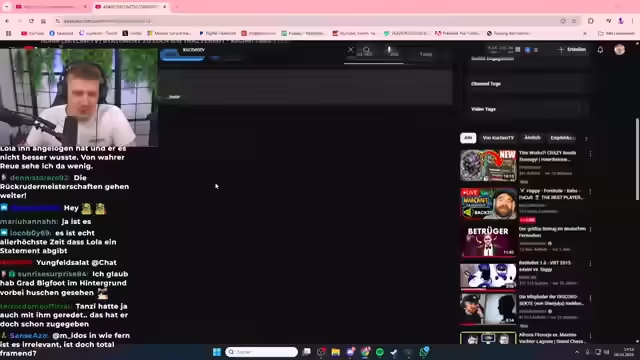Open the account avatar menu
This screenshot has width=640, height=360.
coord(619,50)
